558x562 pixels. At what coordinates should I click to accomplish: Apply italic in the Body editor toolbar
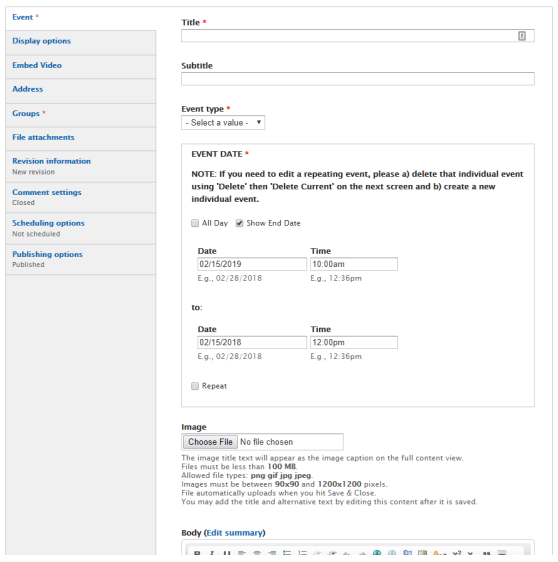212,553
